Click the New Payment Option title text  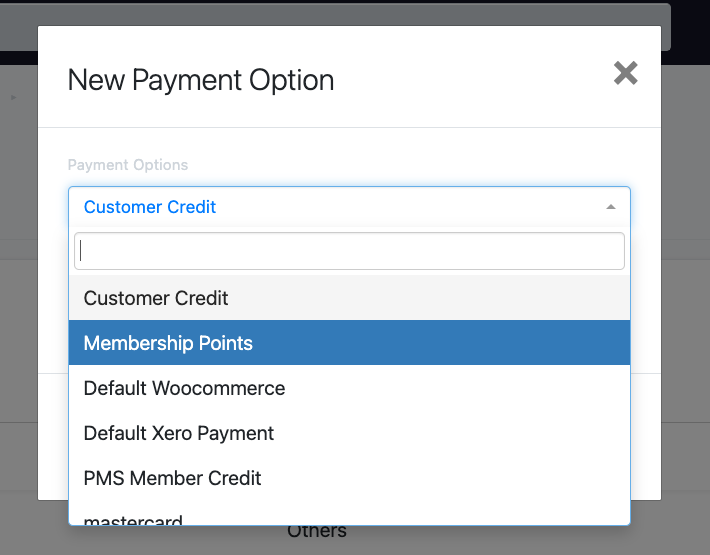201,80
